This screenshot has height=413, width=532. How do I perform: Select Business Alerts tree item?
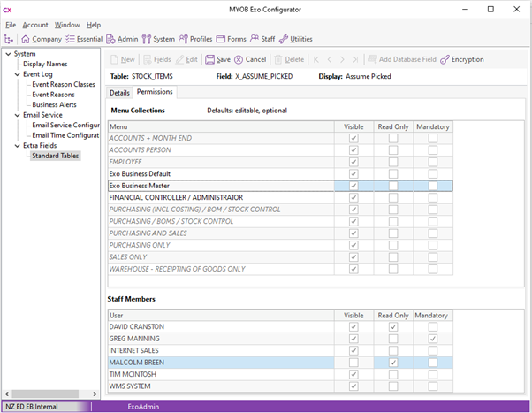tap(54, 105)
